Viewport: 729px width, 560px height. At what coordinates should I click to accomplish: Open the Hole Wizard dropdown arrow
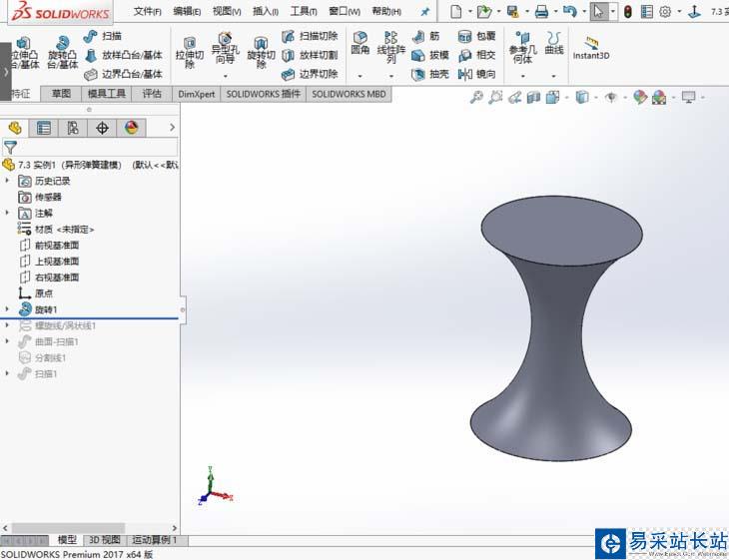(x=225, y=76)
